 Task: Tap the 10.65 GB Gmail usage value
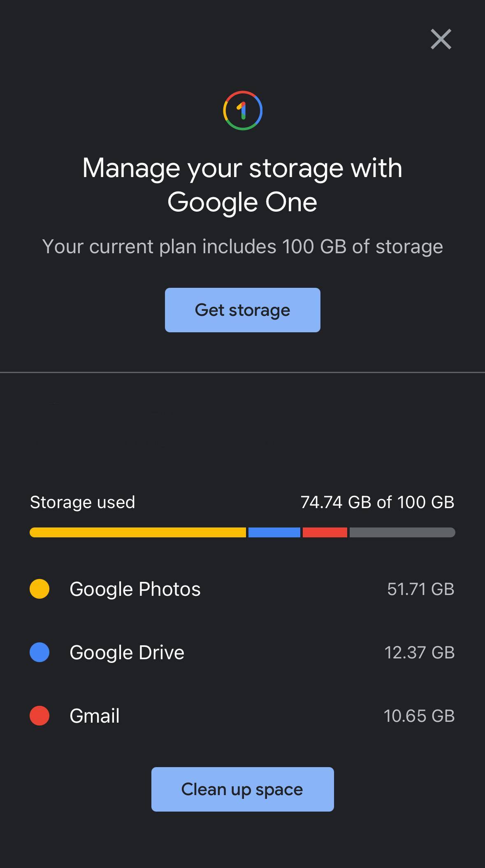(x=419, y=716)
